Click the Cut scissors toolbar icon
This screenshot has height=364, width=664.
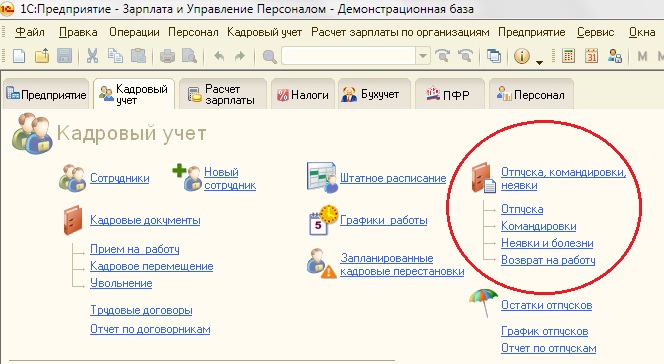(x=92, y=56)
